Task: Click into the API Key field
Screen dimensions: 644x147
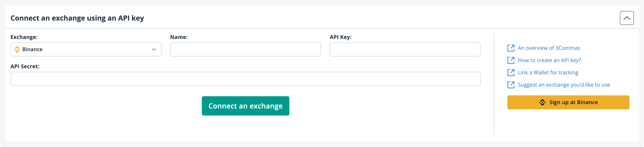Action: (x=405, y=49)
